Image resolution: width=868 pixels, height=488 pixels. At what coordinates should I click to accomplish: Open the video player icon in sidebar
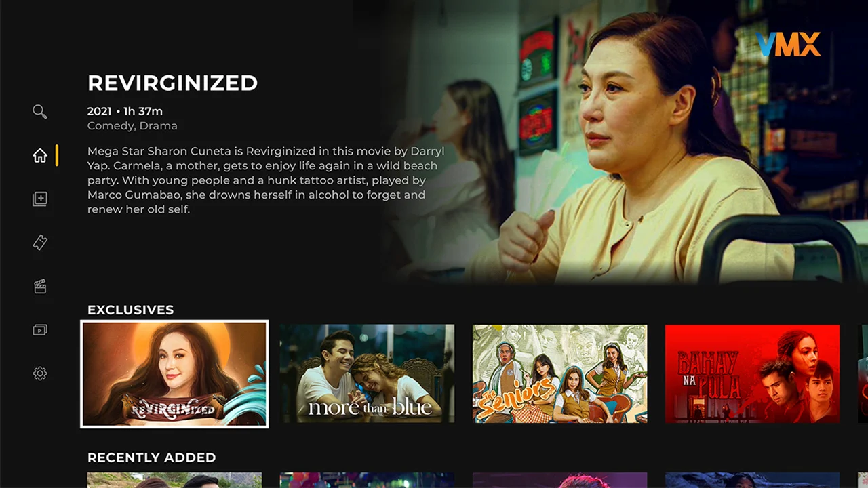coord(40,330)
